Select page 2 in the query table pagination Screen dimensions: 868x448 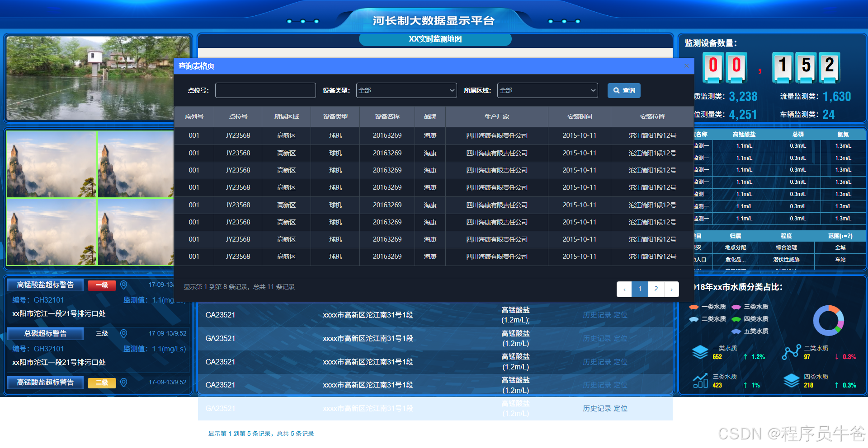coord(656,289)
